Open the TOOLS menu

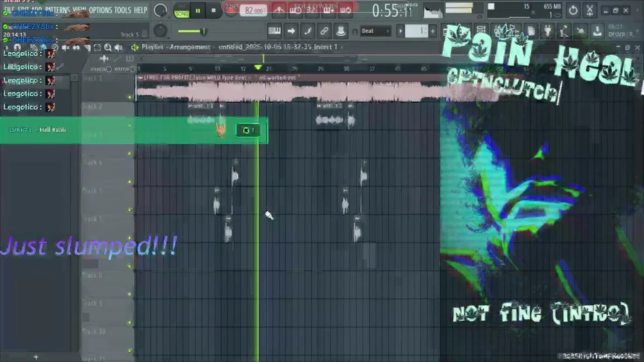pos(122,10)
